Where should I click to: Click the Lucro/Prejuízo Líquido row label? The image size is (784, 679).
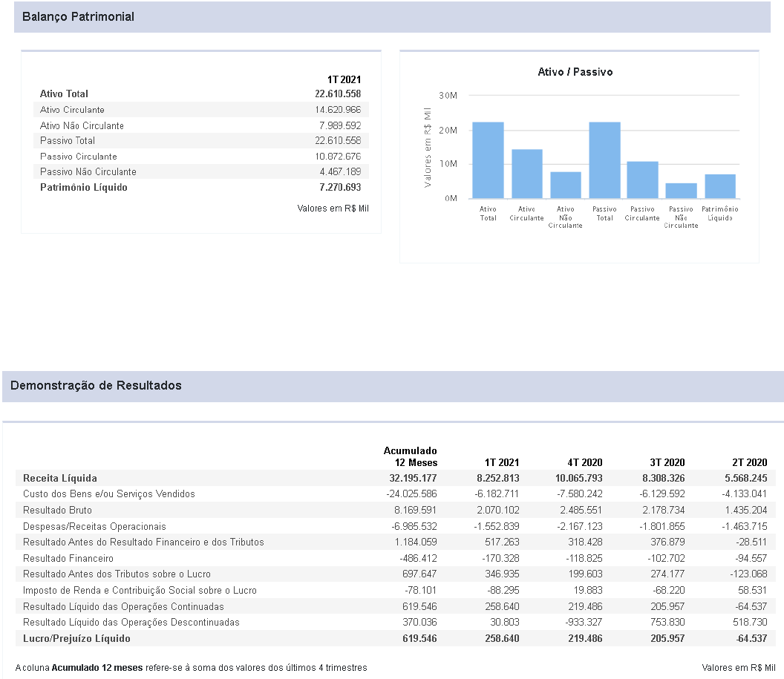point(76,638)
